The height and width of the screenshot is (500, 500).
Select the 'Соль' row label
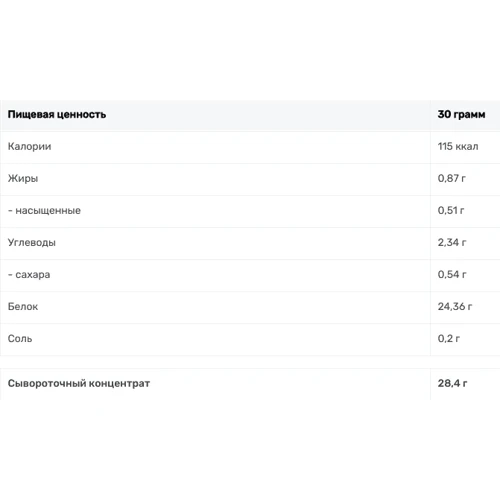point(20,338)
